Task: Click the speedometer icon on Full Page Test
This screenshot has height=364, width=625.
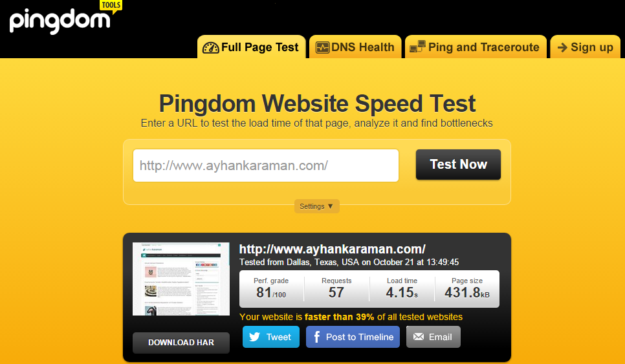Action: click(x=210, y=48)
